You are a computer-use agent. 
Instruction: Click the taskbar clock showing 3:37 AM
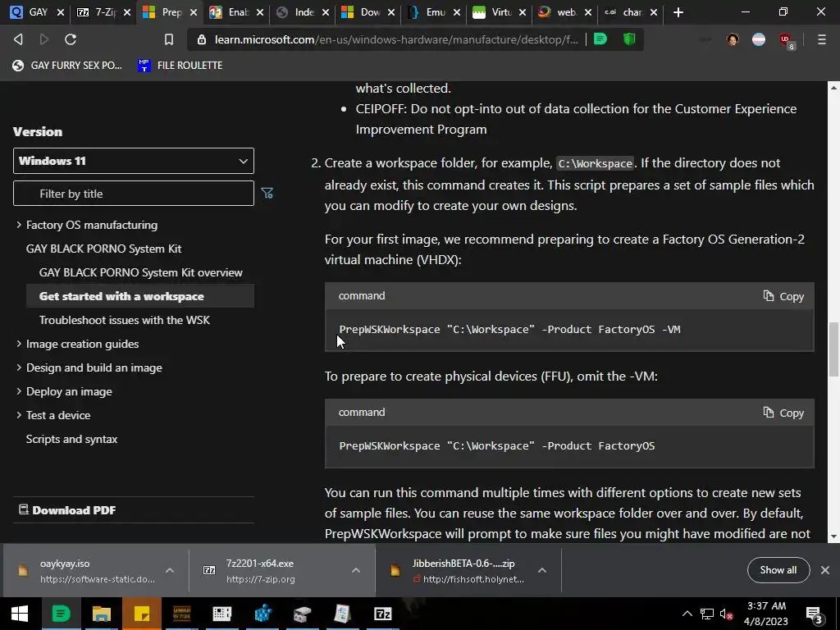[766, 614]
